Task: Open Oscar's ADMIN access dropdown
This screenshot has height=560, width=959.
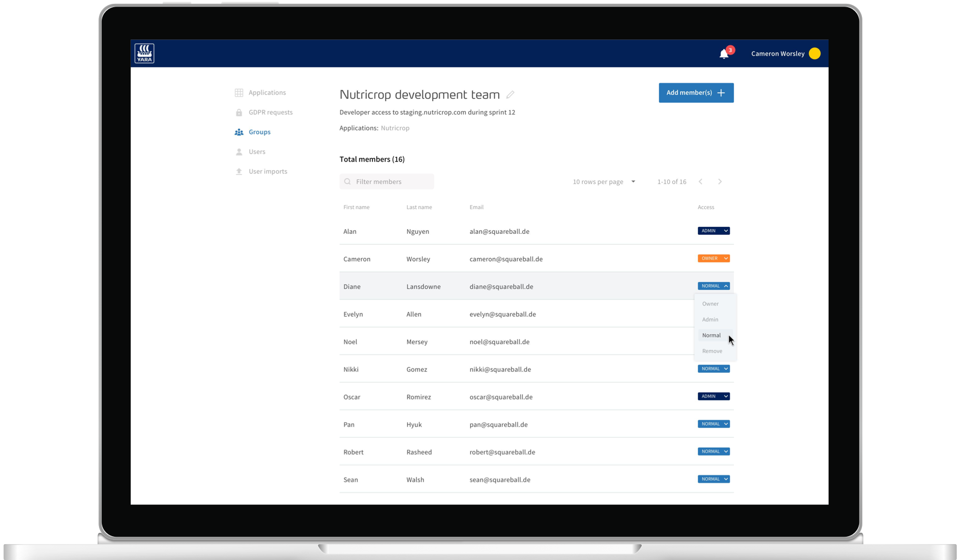Action: click(x=713, y=396)
